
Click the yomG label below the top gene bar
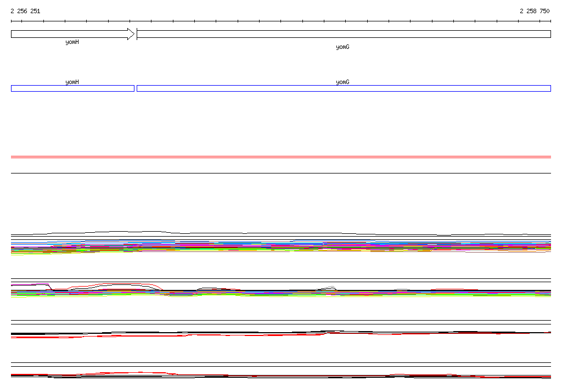click(342, 47)
